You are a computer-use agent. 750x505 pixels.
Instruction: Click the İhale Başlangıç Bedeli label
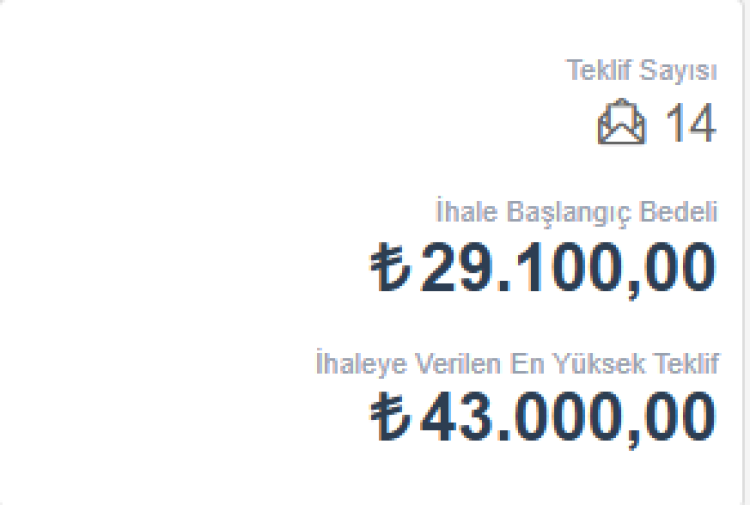577,212
